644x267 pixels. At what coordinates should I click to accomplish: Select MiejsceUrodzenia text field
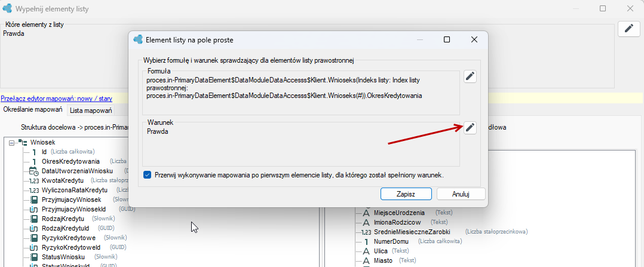point(399,213)
